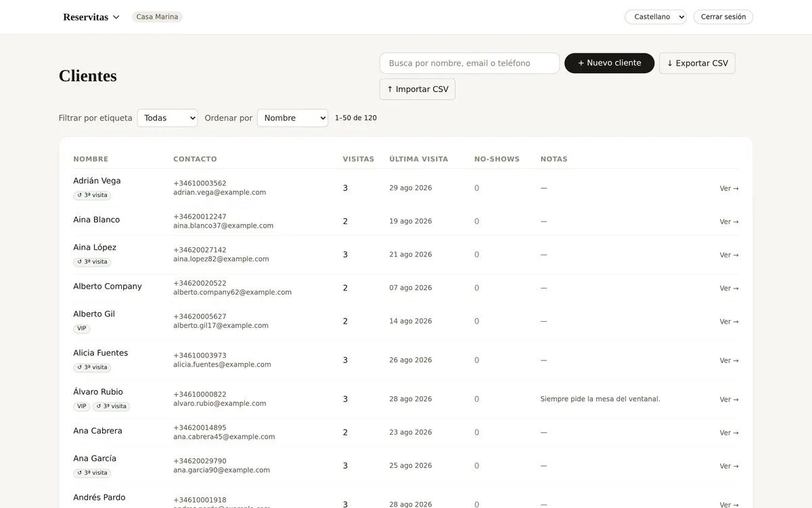Viewport: 812px width, 508px height.
Task: Click phone number +34610001918
Action: point(200,500)
